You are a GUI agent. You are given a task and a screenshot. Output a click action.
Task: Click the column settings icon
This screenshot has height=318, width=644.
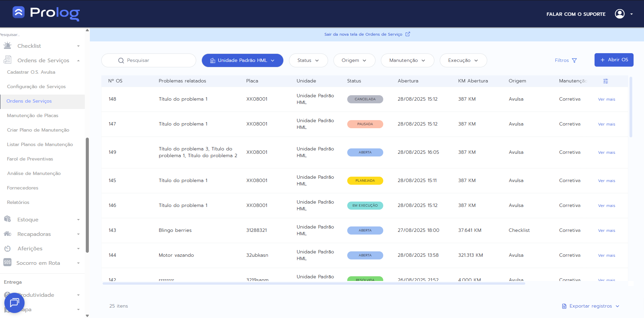(605, 81)
